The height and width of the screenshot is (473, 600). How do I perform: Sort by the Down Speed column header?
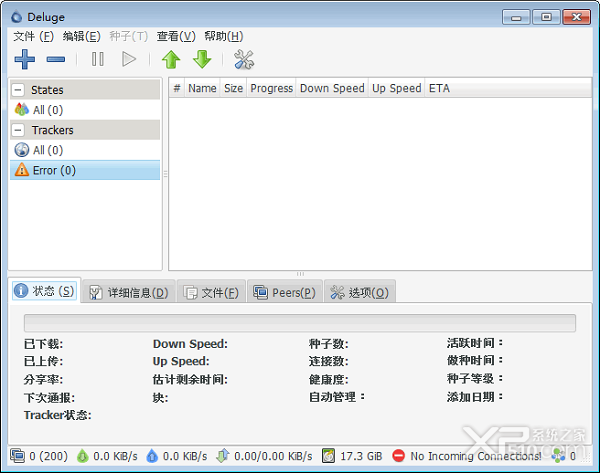point(332,88)
